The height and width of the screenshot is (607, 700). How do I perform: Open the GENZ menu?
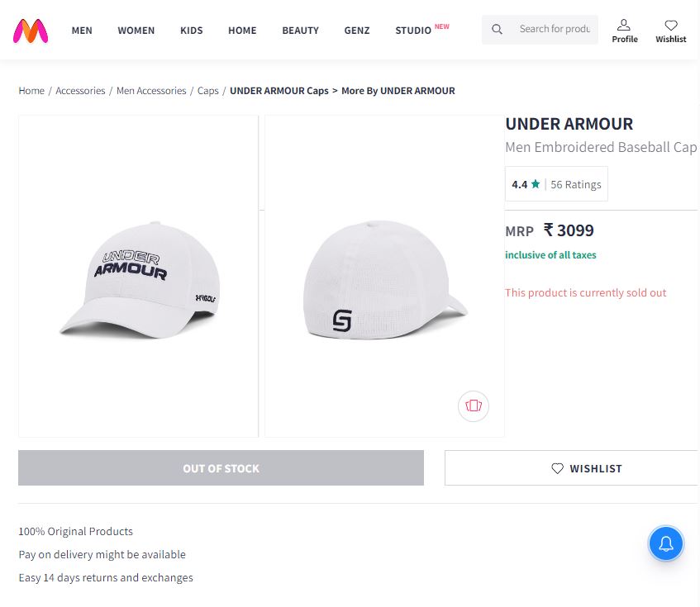tap(357, 31)
